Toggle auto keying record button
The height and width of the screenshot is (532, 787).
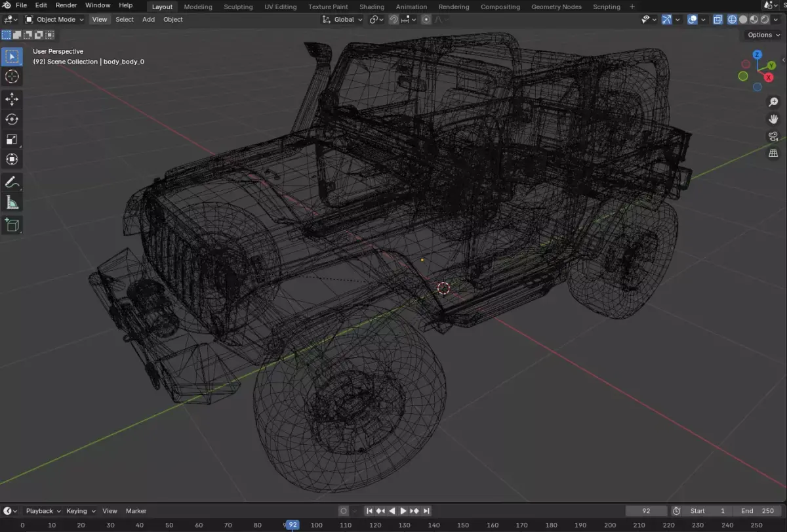coord(343,511)
